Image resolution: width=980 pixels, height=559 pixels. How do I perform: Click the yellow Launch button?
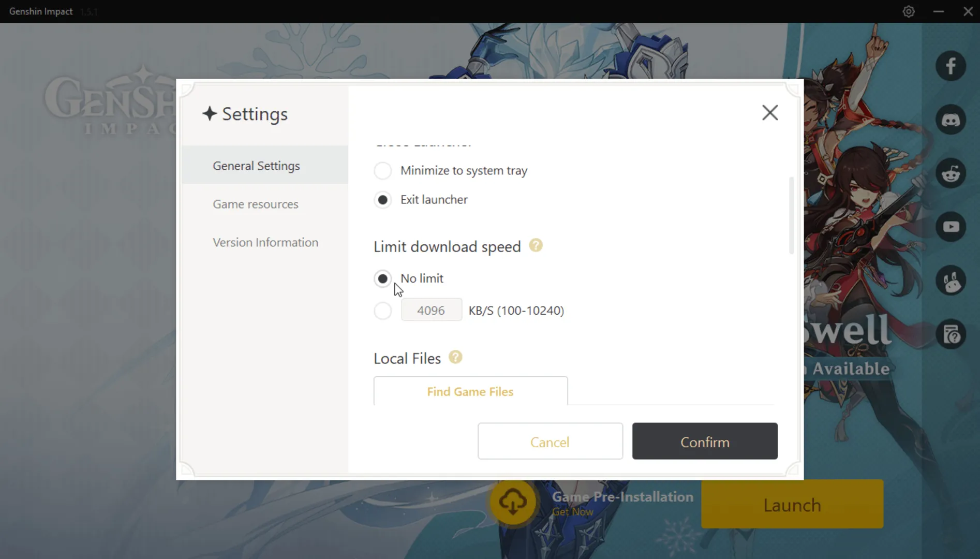click(x=792, y=504)
